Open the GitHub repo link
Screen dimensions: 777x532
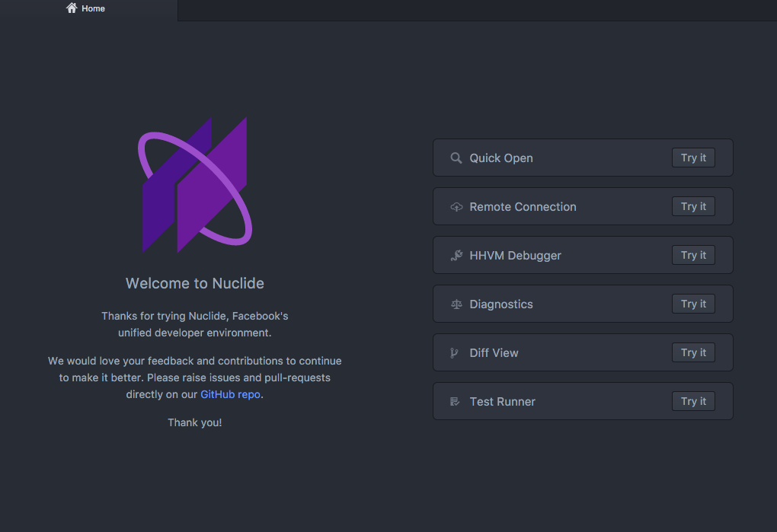tap(230, 394)
